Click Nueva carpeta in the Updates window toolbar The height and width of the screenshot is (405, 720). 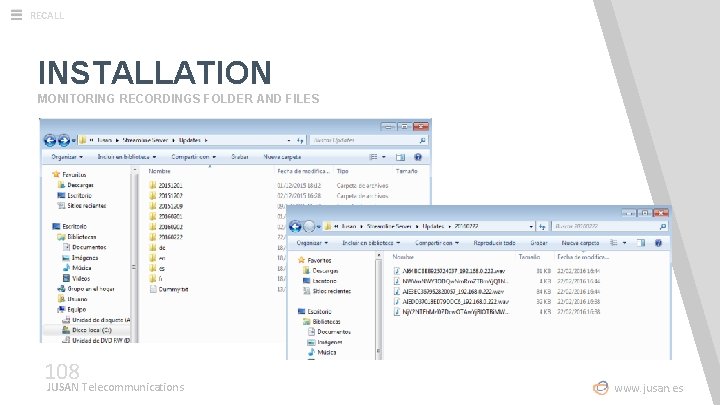tap(282, 157)
